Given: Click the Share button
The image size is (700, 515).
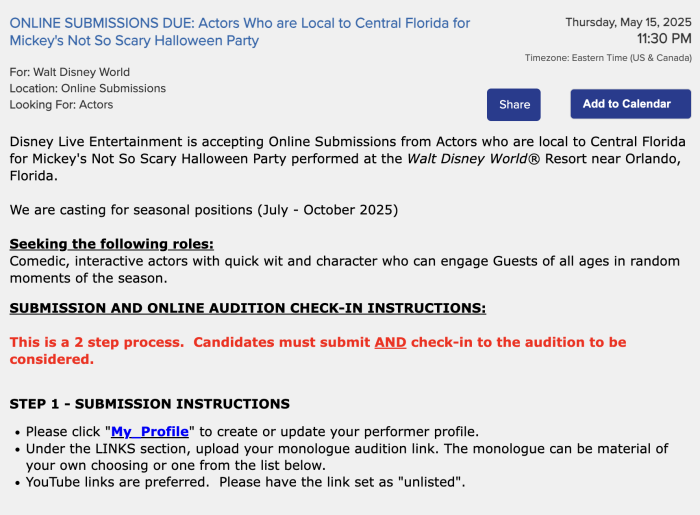Looking at the screenshot, I should coord(514,105).
